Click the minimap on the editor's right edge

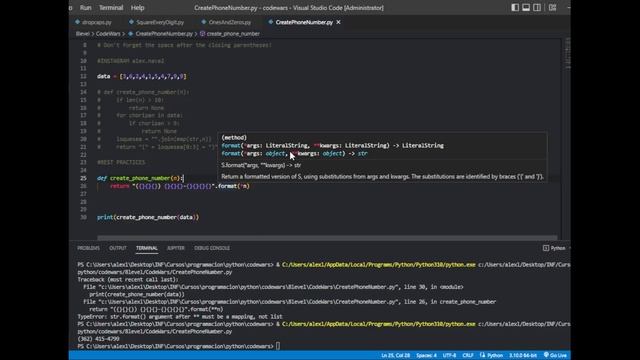pyautogui.click(x=567, y=53)
